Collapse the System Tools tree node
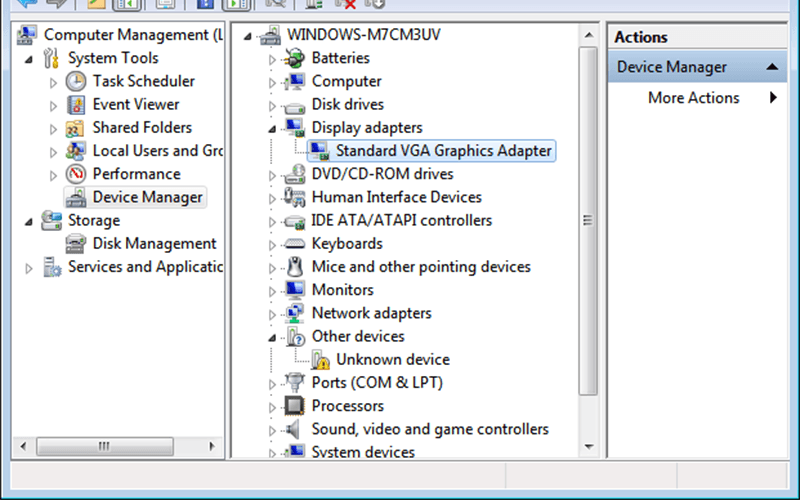 pyautogui.click(x=29, y=60)
